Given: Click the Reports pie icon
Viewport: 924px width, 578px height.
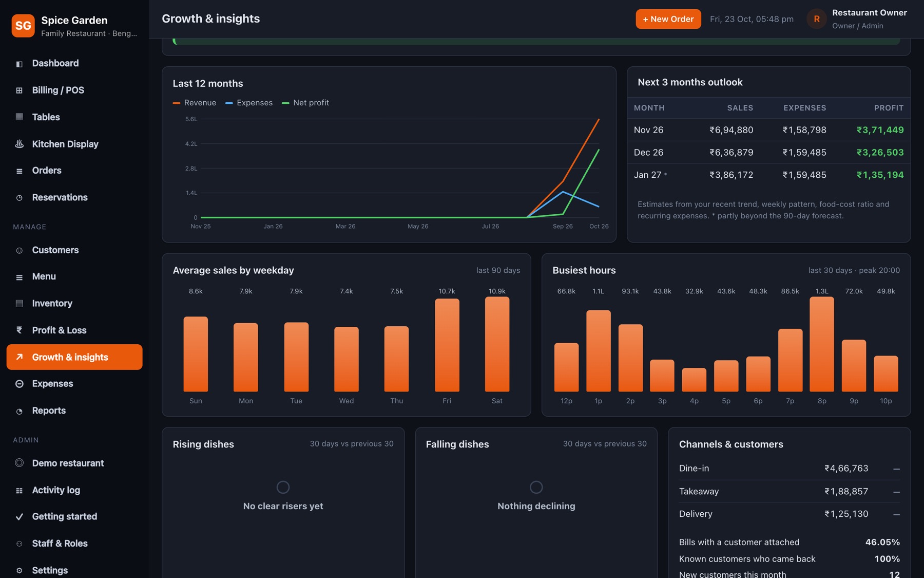Looking at the screenshot, I should click(x=19, y=411).
